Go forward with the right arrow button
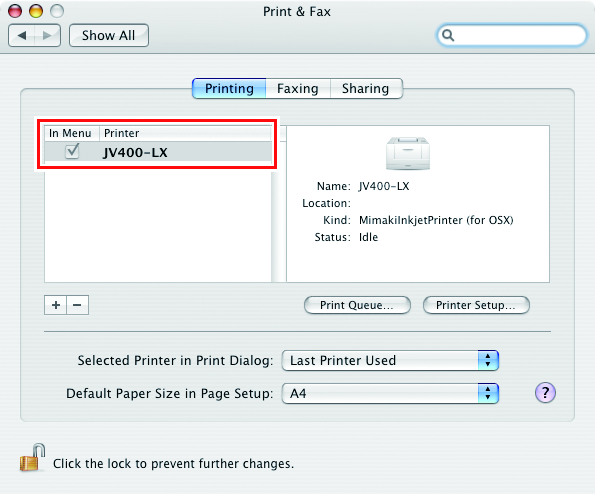 47,36
